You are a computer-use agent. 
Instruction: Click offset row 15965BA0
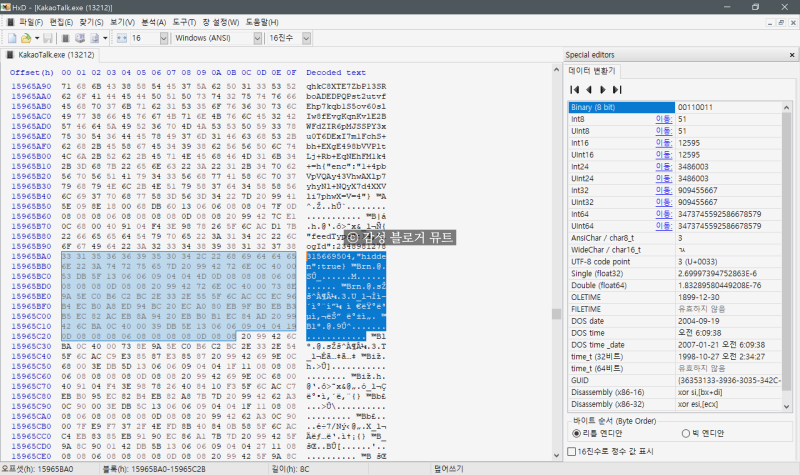(x=31, y=256)
